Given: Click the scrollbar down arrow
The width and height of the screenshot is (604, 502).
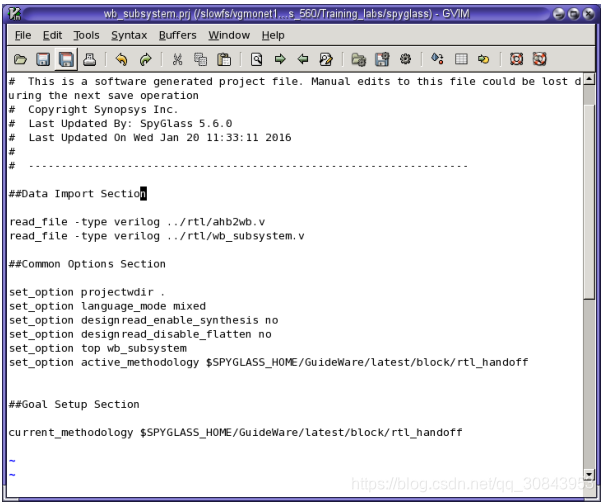Looking at the screenshot, I should click(589, 474).
